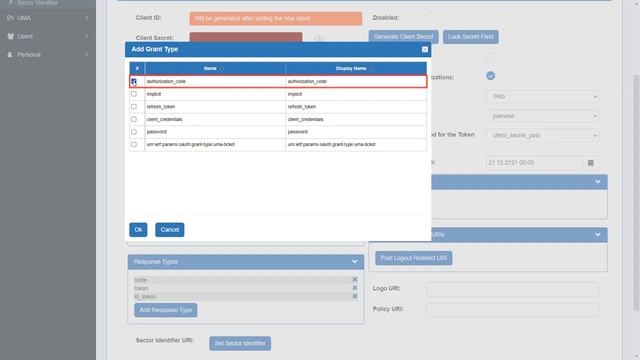Collapse the Response Types panel

tap(354, 262)
